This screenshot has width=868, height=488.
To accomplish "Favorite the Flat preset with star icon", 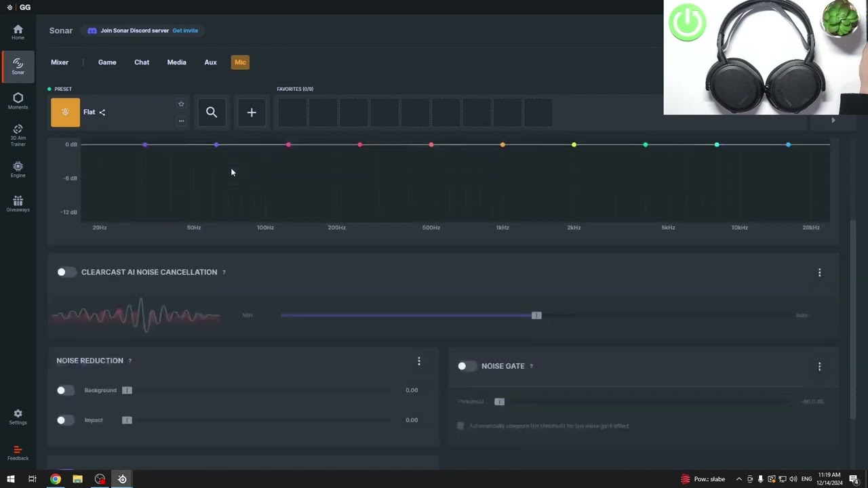I will click(181, 104).
